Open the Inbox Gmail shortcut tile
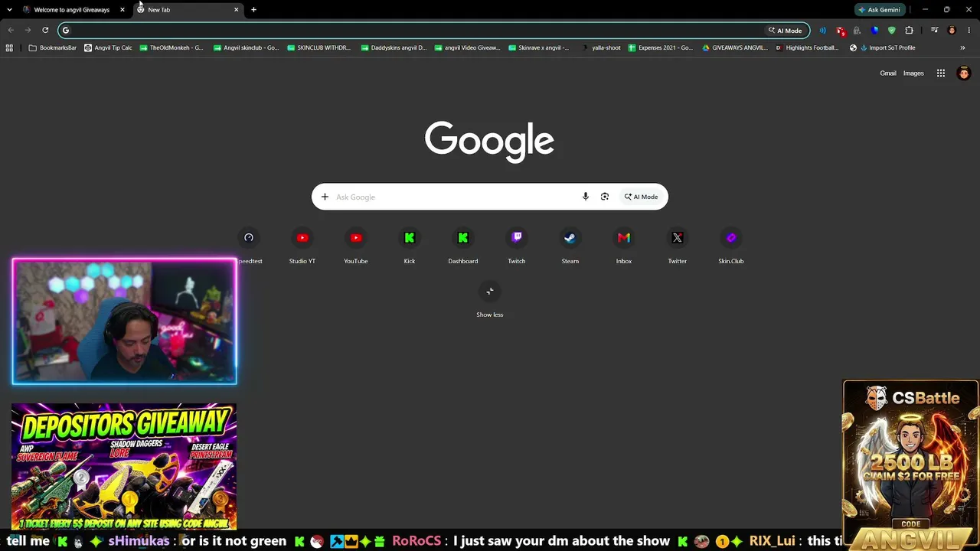Screen dimensions: 980x551 pyautogui.click(x=624, y=246)
